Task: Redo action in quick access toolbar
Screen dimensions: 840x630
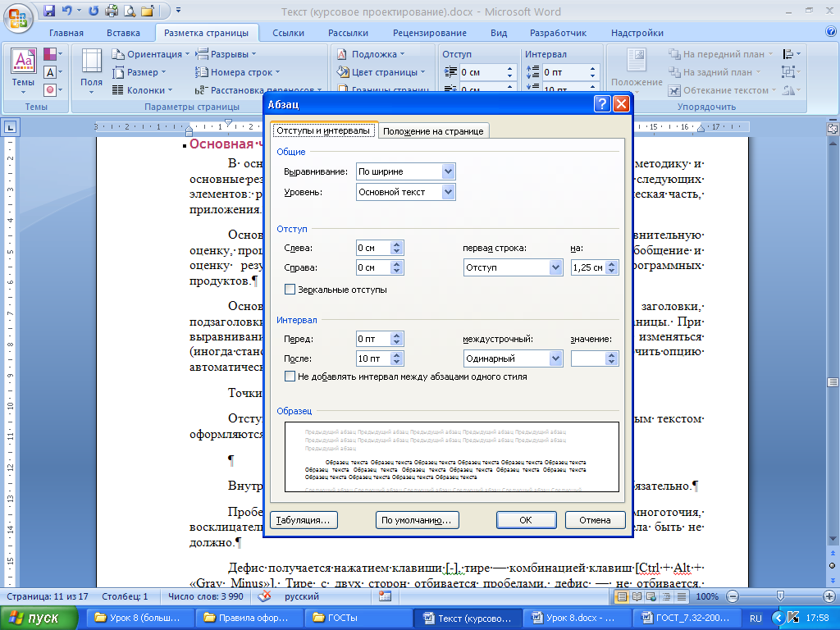Action: click(94, 10)
